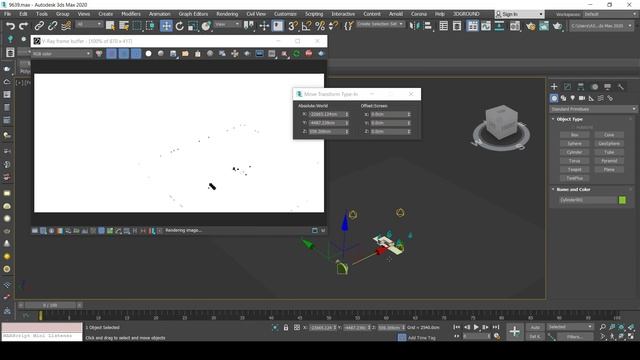Switch to the Modify command panel tab
Image resolution: width=640 pixels, height=360 pixels.
567,87
